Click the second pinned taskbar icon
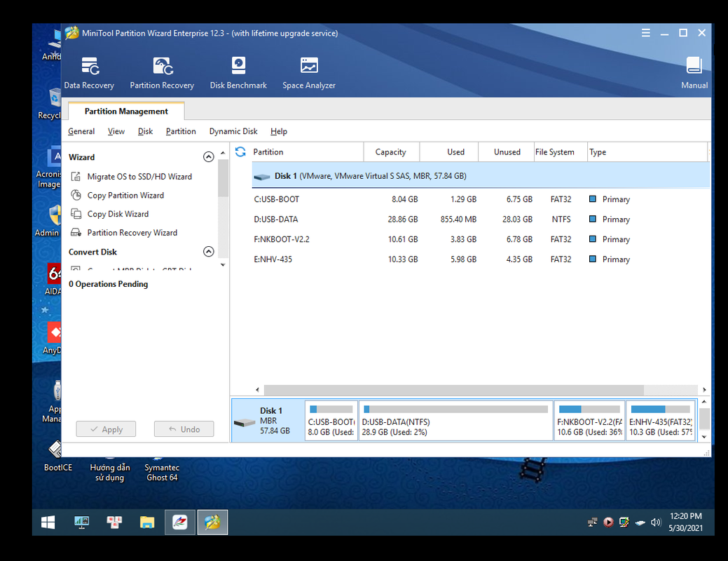The height and width of the screenshot is (561, 728). (x=114, y=522)
